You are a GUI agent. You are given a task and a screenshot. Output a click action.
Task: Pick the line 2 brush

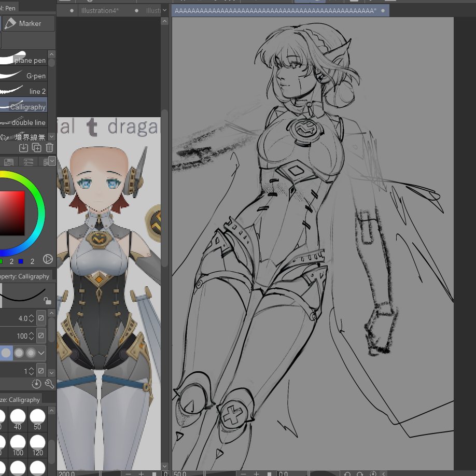(x=23, y=90)
